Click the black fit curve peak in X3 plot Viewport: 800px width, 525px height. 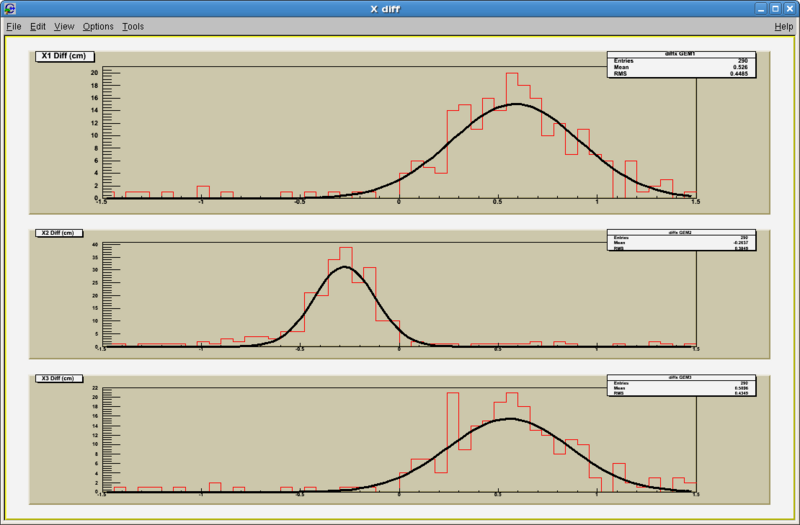pyautogui.click(x=511, y=419)
